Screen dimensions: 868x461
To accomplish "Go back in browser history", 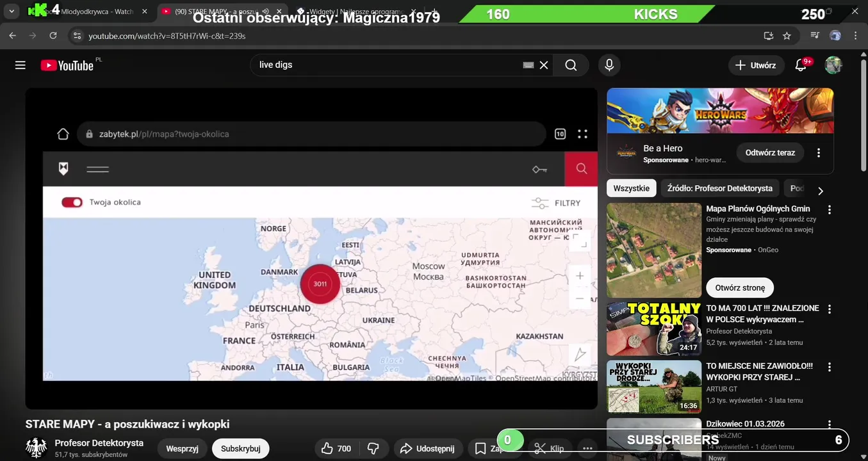I will click(x=13, y=36).
